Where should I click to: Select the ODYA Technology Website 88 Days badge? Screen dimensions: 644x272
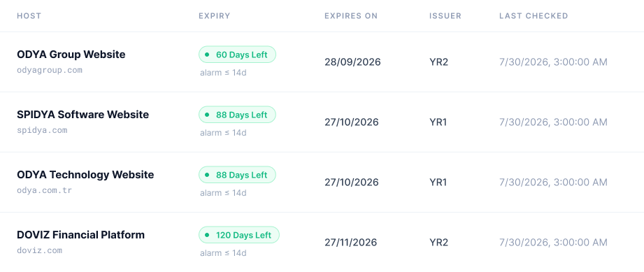point(238,175)
